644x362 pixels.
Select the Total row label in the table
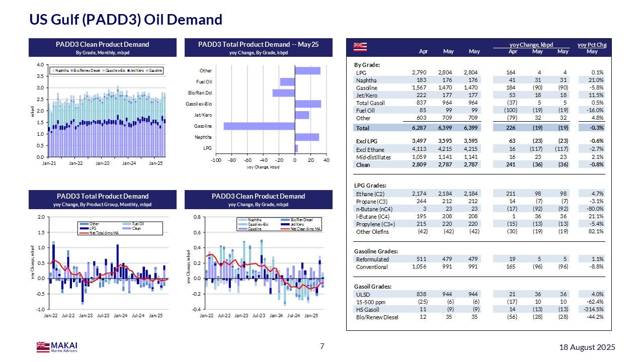362,128
